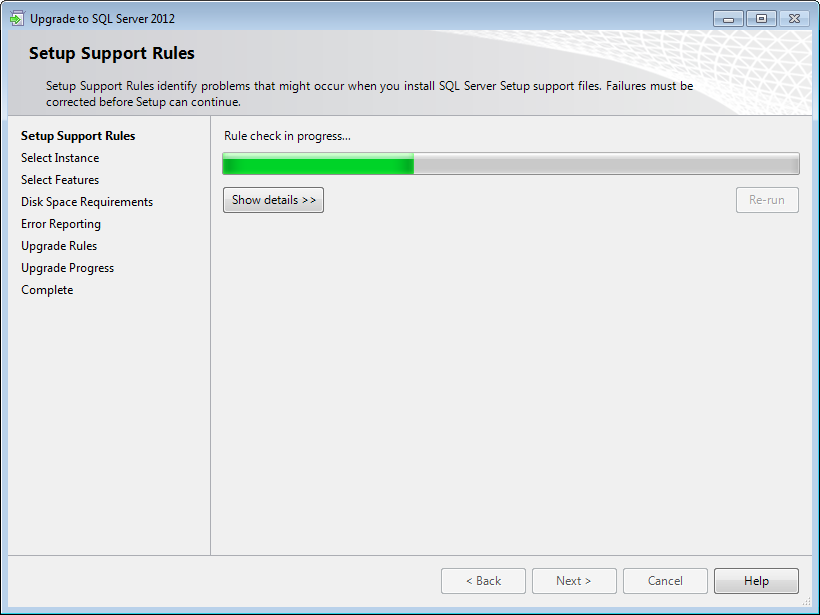820x615 pixels.
Task: Select the Setup Support Rules step
Action: tap(78, 136)
